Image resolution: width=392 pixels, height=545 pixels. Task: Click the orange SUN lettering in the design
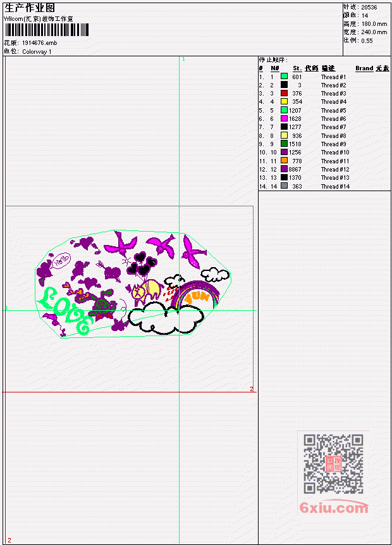(x=196, y=297)
